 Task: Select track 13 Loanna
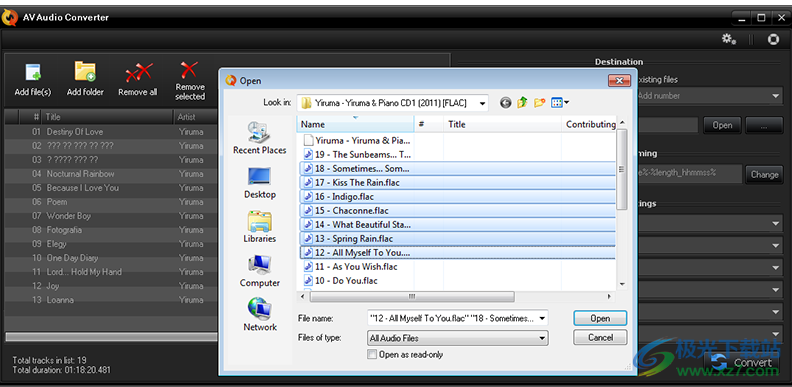[x=111, y=300]
